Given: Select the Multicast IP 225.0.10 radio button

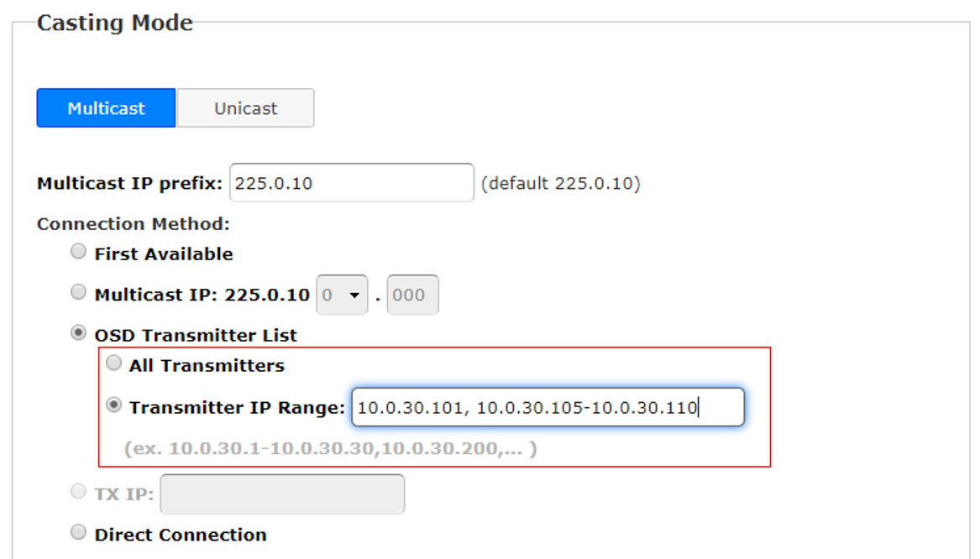Looking at the screenshot, I should [78, 293].
